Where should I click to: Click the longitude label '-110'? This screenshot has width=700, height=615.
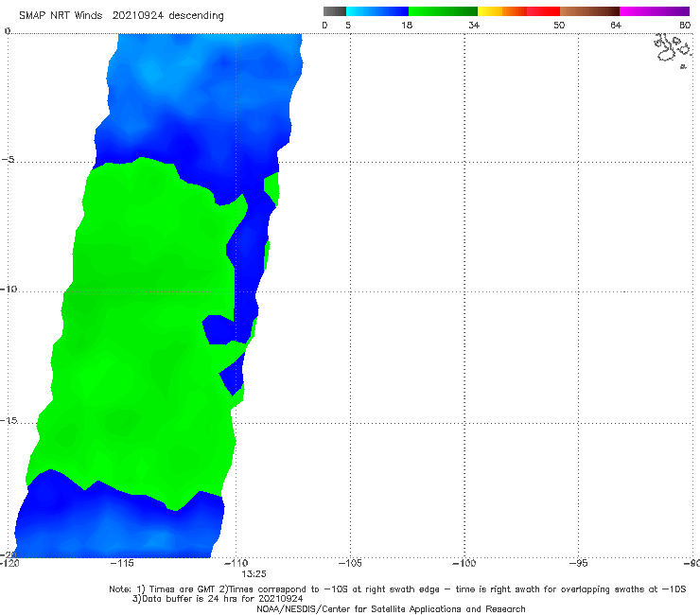pos(236,563)
